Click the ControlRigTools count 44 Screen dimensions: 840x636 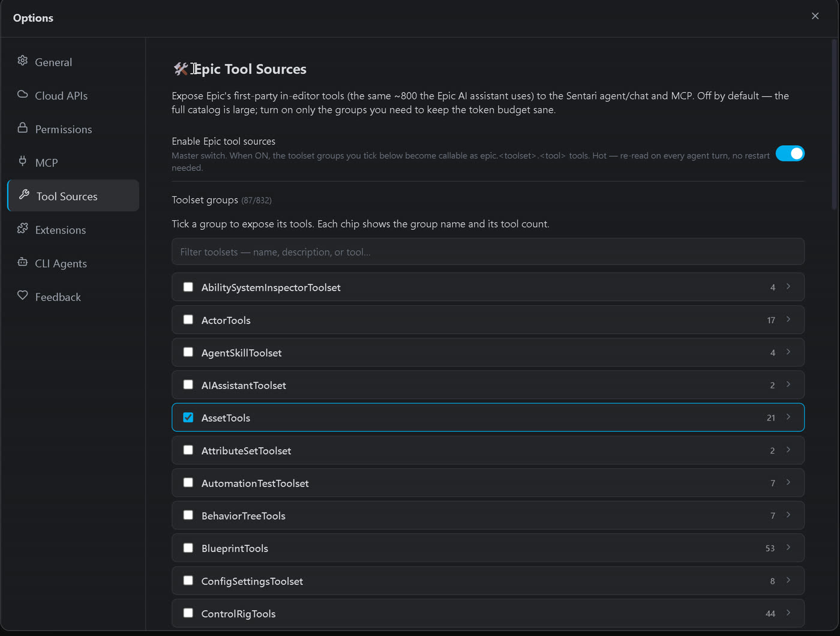click(770, 614)
